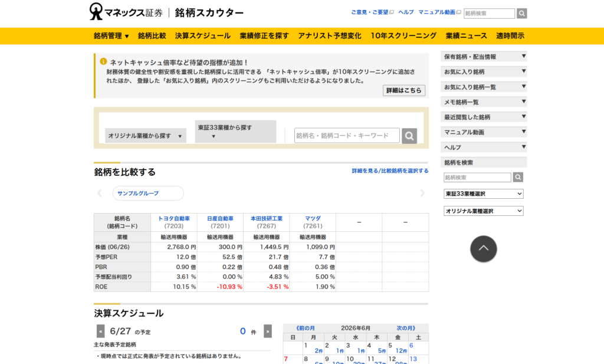This screenshot has height=364, width=604.
Task: Click the 5件 count on calendar day 4
Action: pyautogui.click(x=382, y=351)
